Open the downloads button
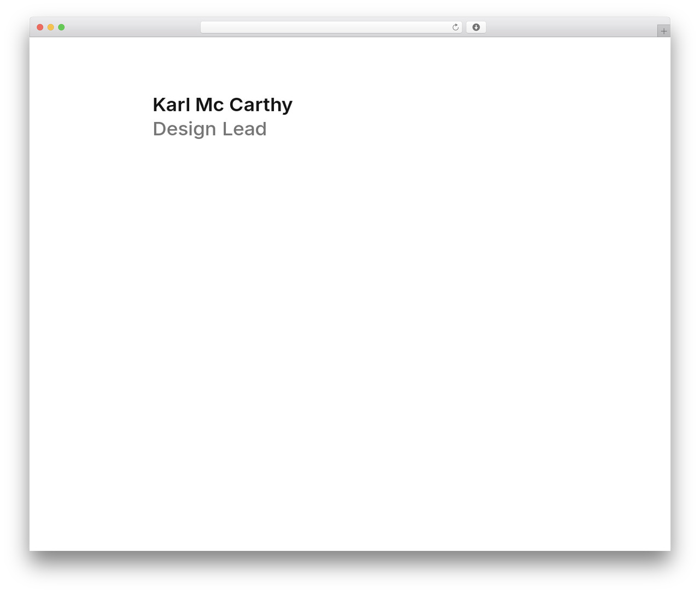This screenshot has height=593, width=700. [476, 27]
